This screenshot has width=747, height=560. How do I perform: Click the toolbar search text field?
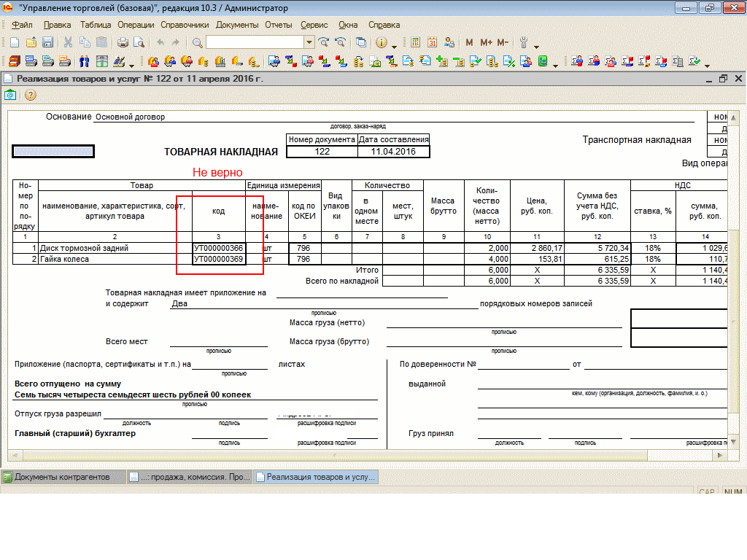(x=255, y=42)
